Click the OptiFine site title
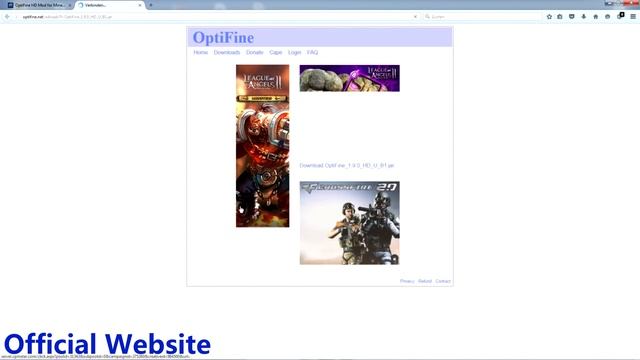Screen dimensions: 640x360 click(223, 38)
